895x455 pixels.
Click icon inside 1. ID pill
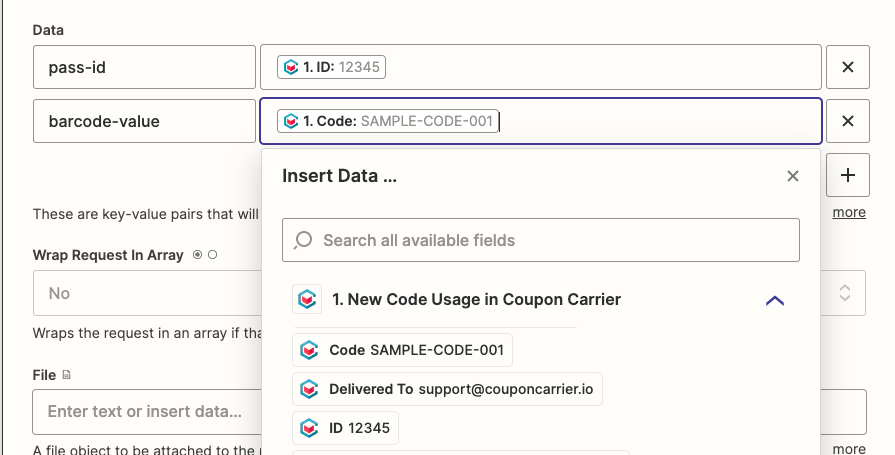pyautogui.click(x=291, y=67)
